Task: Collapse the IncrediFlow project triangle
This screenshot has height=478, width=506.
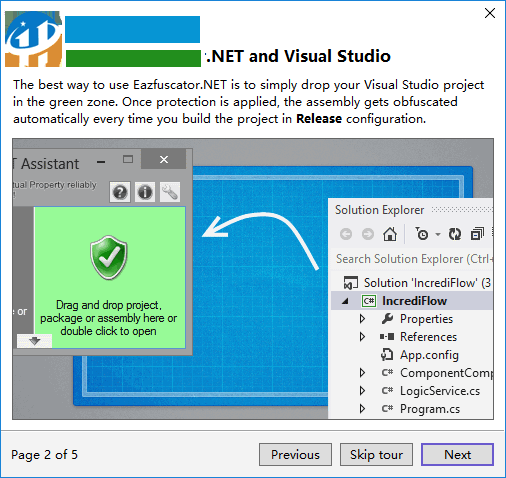Action: (345, 301)
